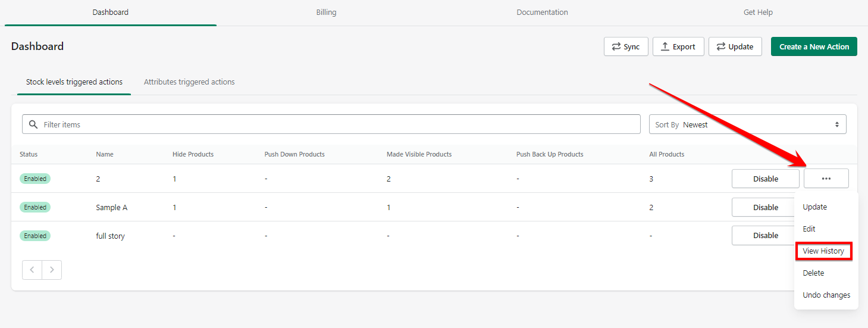Viewport: 868px width, 328px height.
Task: Click the previous page arrow
Action: pyautogui.click(x=32, y=270)
